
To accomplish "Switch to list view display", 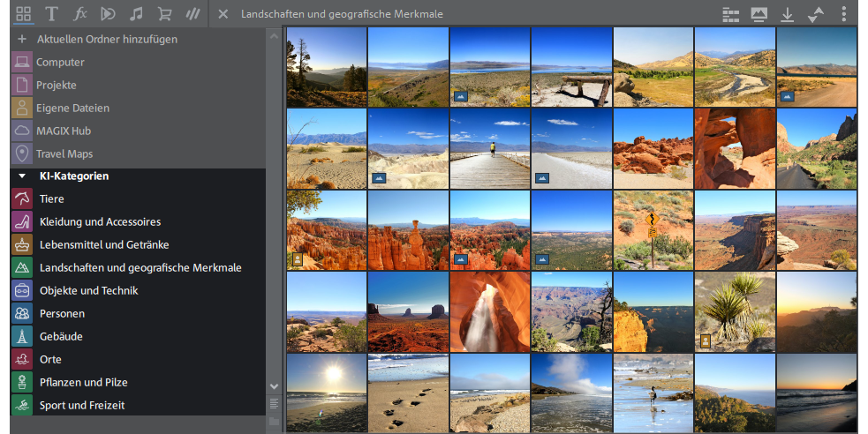I will pos(730,14).
